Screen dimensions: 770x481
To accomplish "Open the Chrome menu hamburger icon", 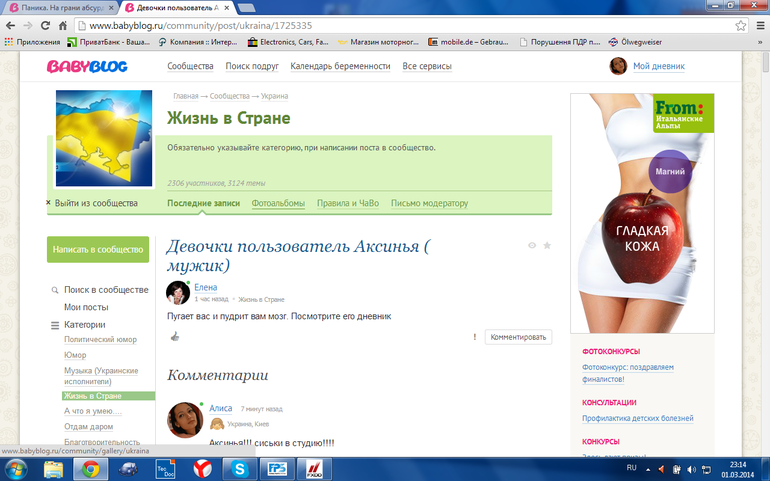I will 760,26.
